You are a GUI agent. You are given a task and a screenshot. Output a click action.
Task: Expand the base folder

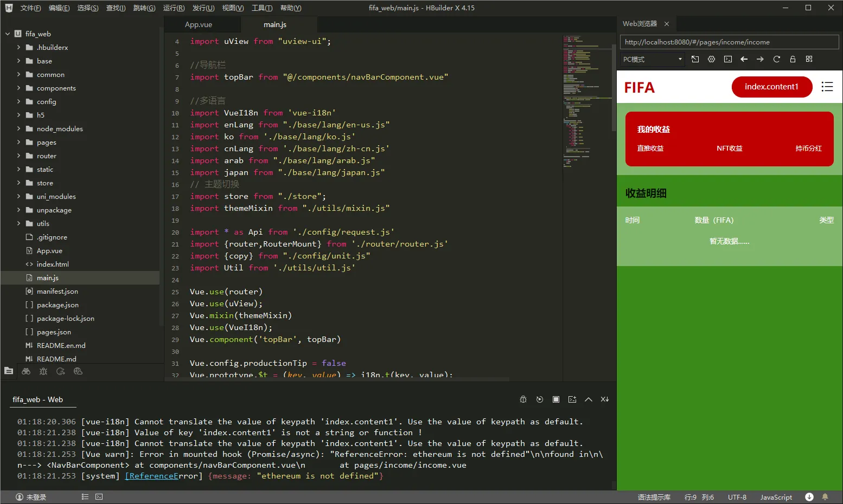click(x=18, y=61)
